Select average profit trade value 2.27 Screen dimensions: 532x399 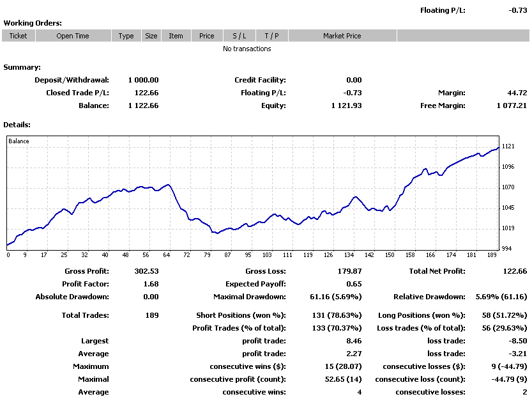tap(354, 354)
